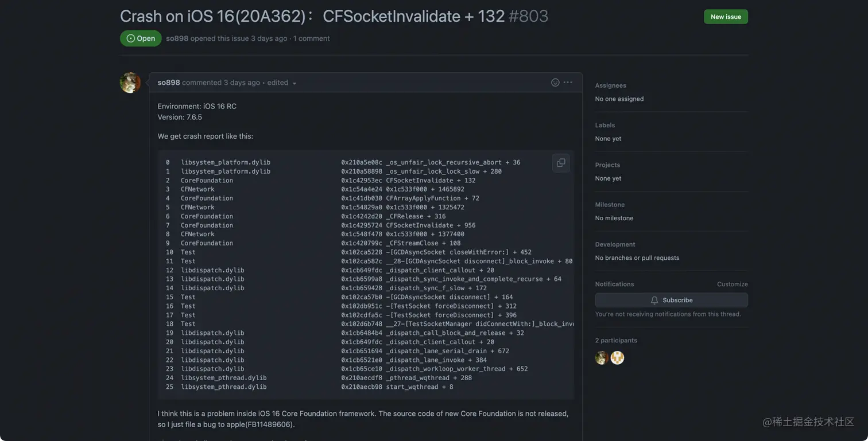Click 'No milestone' text
The height and width of the screenshot is (441, 868).
(x=614, y=218)
